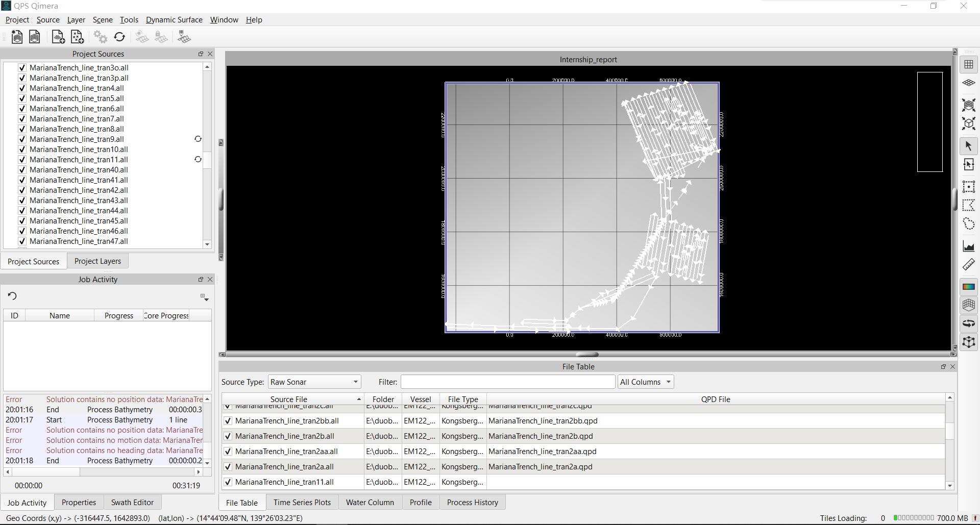Click the pencil dynamic surface toolbar icon
The image size is (980, 525).
(x=184, y=37)
